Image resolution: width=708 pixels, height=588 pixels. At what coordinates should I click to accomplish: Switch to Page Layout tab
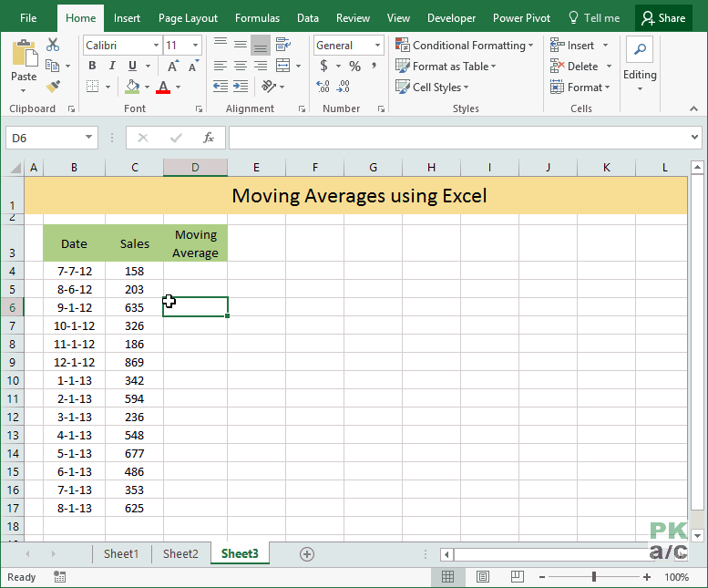click(x=188, y=18)
